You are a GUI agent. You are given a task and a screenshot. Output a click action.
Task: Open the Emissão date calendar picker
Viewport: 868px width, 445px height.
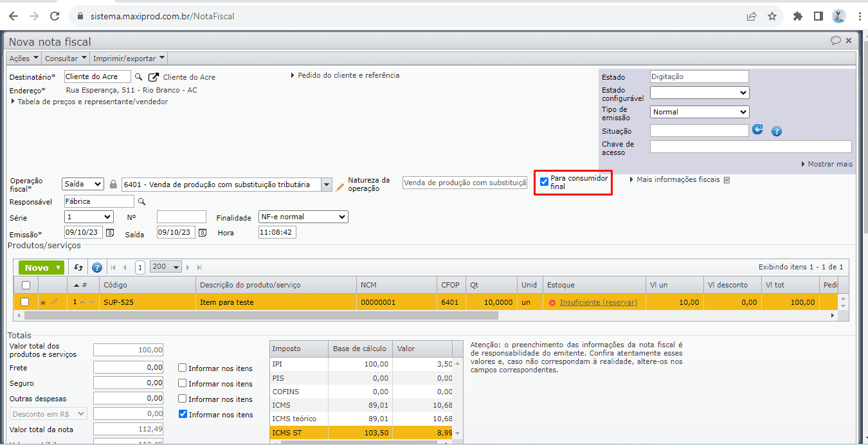pyautogui.click(x=110, y=233)
